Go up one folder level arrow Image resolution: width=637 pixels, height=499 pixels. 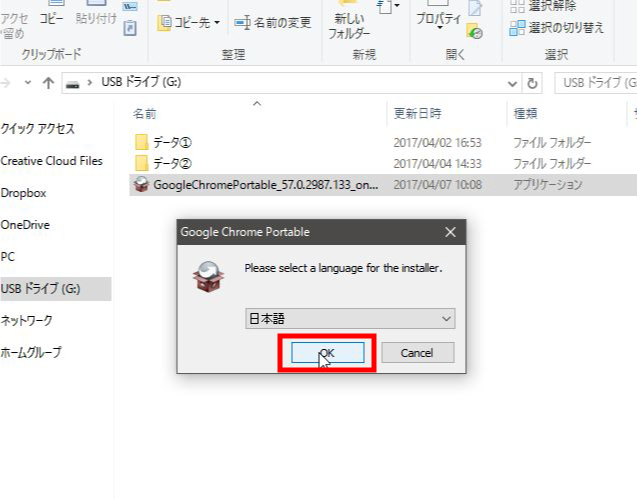point(48,83)
